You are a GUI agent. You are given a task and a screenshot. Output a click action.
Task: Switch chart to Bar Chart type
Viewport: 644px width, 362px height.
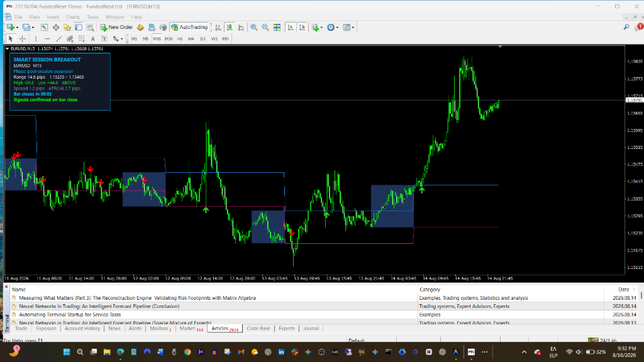218,28
